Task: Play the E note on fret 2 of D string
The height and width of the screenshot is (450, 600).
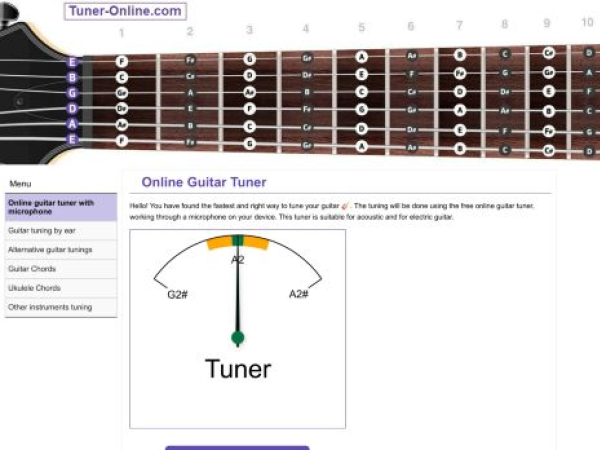Action: pos(190,109)
